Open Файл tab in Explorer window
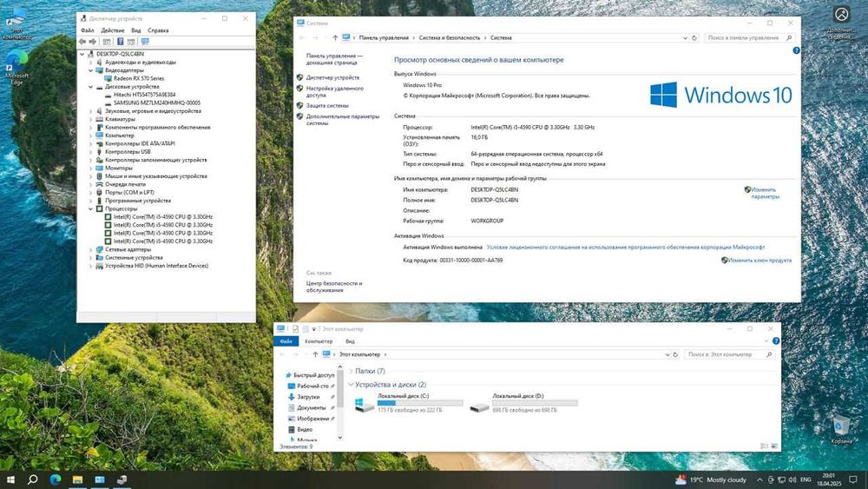The image size is (868, 489). point(286,341)
